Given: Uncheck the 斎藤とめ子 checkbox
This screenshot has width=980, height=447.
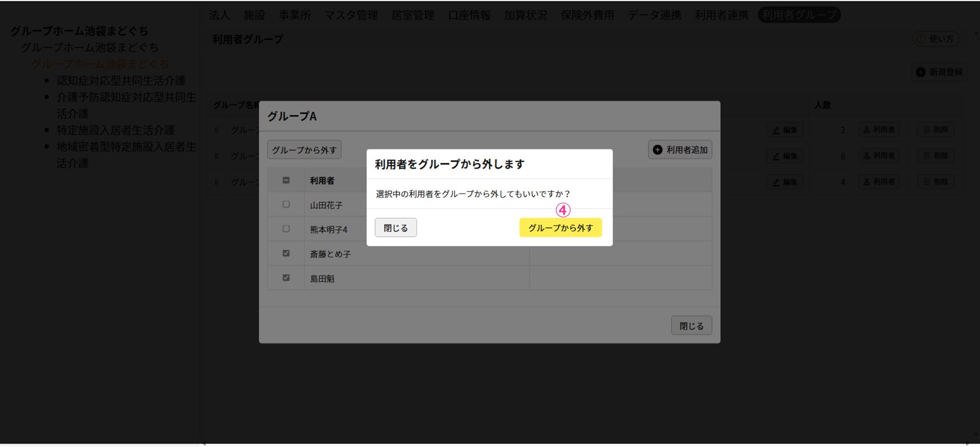Looking at the screenshot, I should 286,253.
